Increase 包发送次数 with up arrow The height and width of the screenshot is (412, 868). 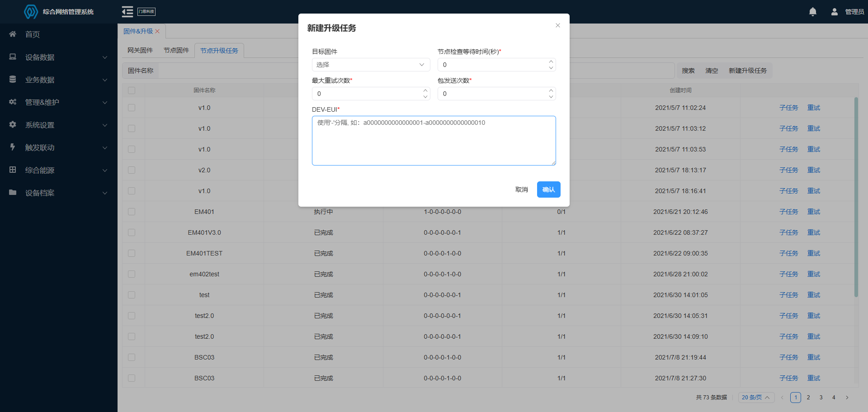tap(551, 90)
